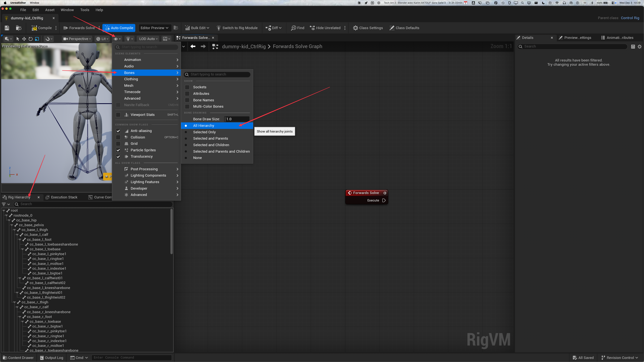Open the Rig Hierarchy filter options dropdown
Screen dimensions: 644x362
(6, 204)
